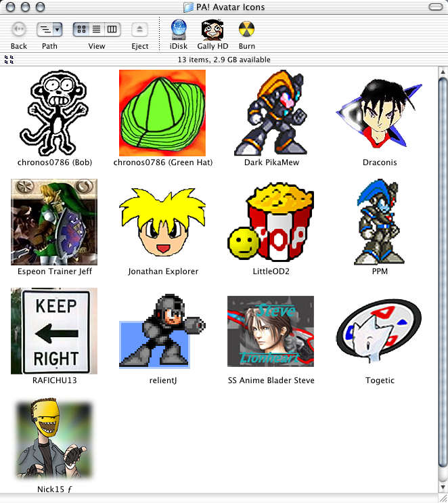Click the Path hierarchy button

click(45, 30)
